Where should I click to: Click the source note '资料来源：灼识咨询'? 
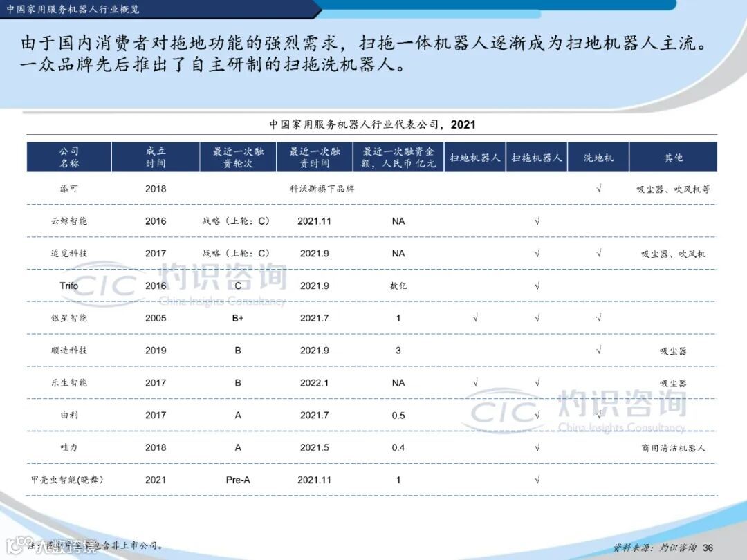pyautogui.click(x=654, y=548)
